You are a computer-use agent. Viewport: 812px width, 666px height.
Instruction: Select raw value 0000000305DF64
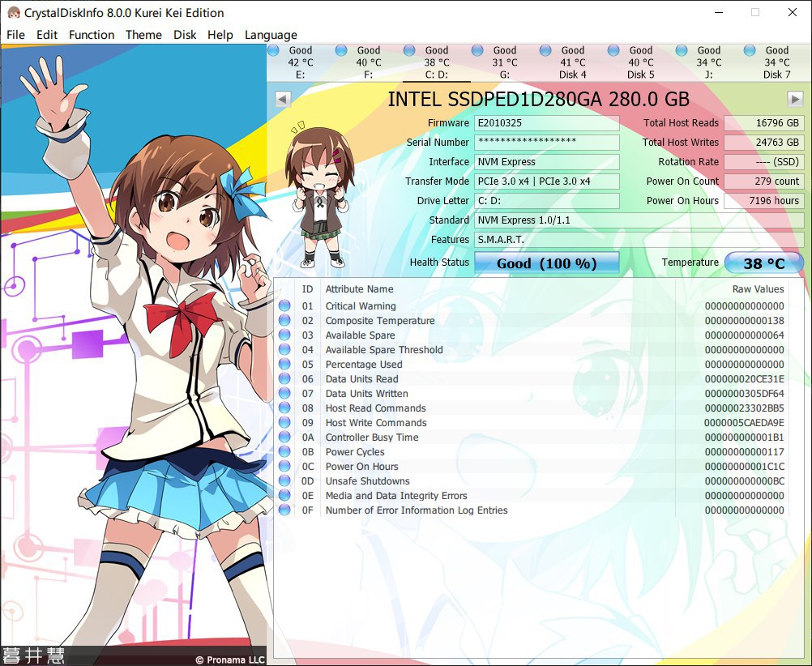[744, 393]
